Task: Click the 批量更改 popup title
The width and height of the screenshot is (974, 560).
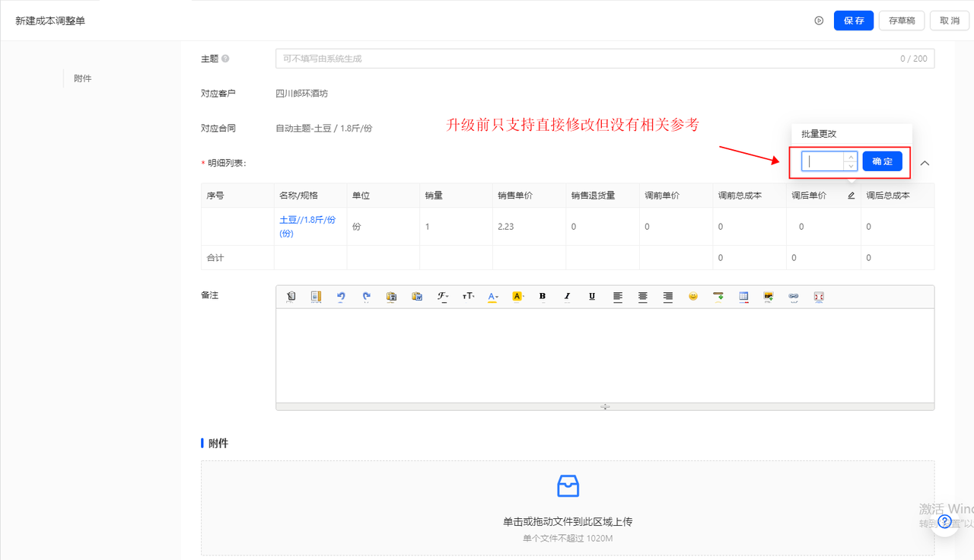Action: tap(819, 134)
